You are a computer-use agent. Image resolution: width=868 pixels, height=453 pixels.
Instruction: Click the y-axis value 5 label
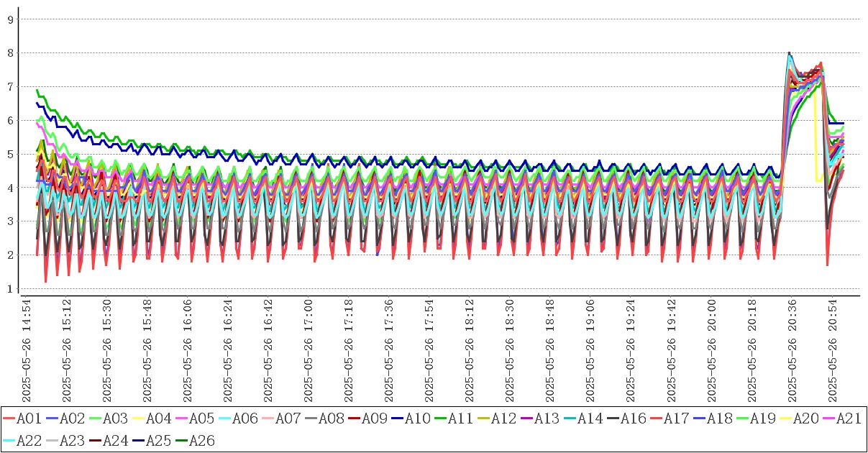10,154
